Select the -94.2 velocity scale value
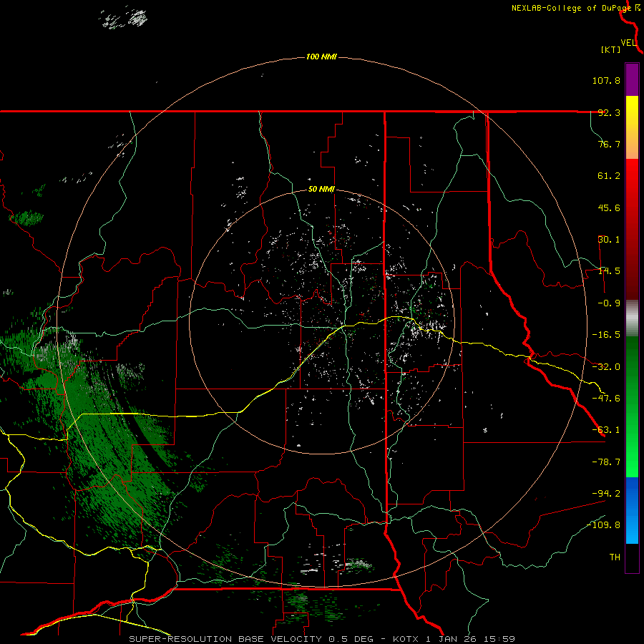Screen dimensions: 644x644 pyautogui.click(x=606, y=493)
